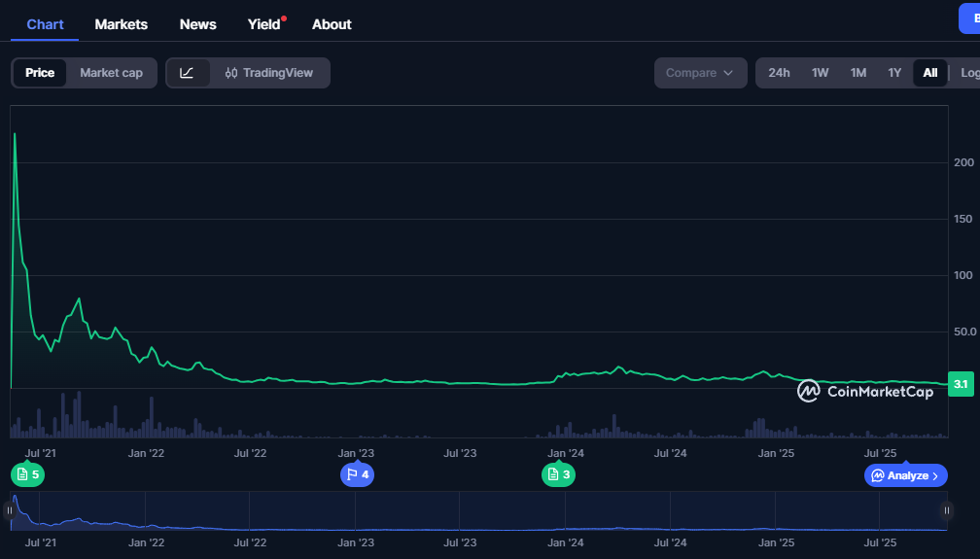The image size is (980, 559).
Task: Click the Jan '22 chart axis label
Action: (146, 453)
